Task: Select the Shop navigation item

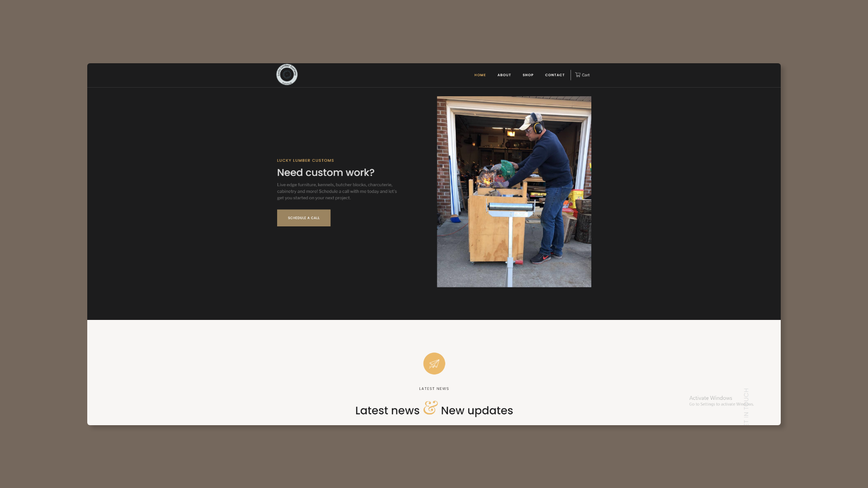Action: [528, 75]
